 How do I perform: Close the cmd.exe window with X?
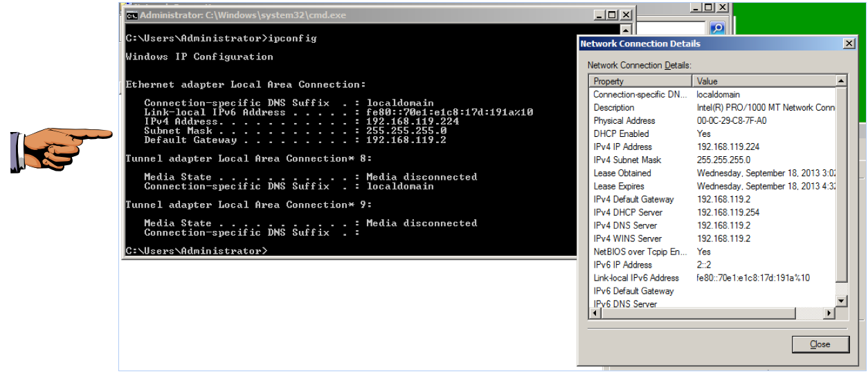(626, 15)
